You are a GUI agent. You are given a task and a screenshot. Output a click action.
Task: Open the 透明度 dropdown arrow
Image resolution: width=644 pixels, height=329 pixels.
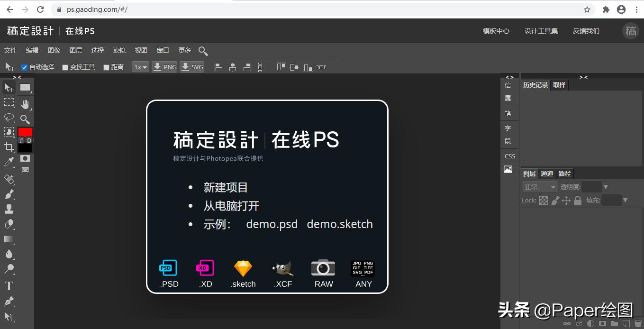tap(606, 186)
